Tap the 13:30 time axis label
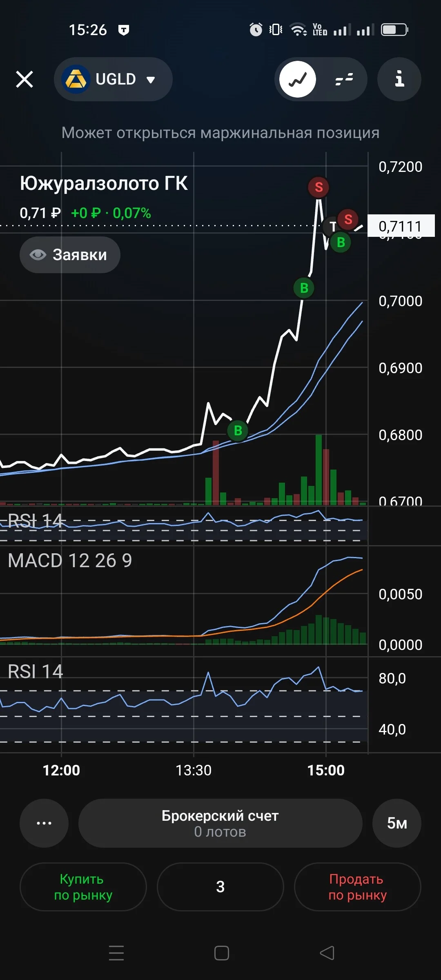This screenshot has height=980, width=441. click(194, 770)
